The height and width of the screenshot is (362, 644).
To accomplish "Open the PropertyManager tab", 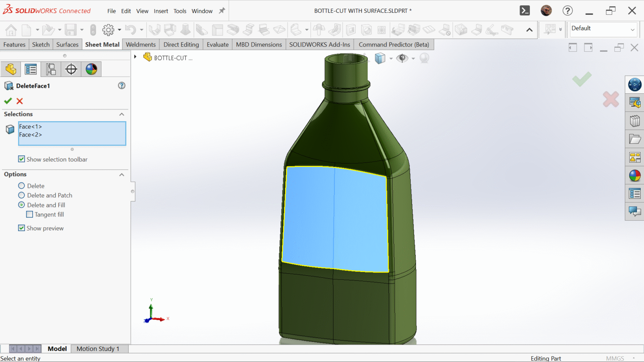I will pyautogui.click(x=31, y=69).
